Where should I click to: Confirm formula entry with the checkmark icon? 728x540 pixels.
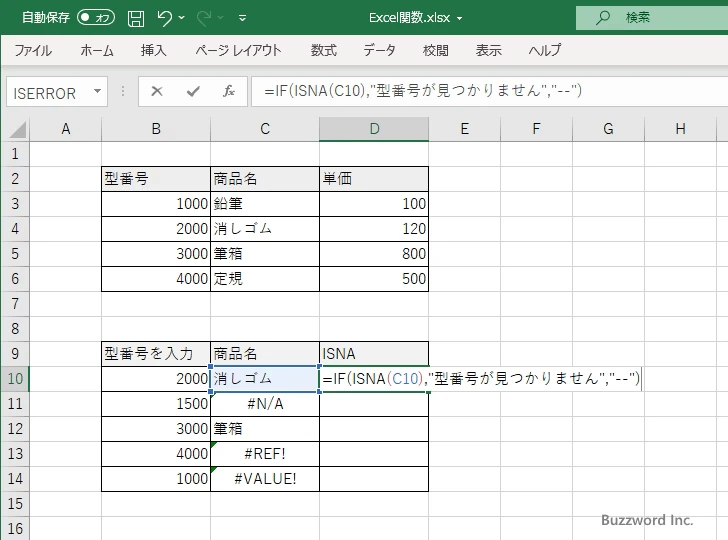pos(193,91)
